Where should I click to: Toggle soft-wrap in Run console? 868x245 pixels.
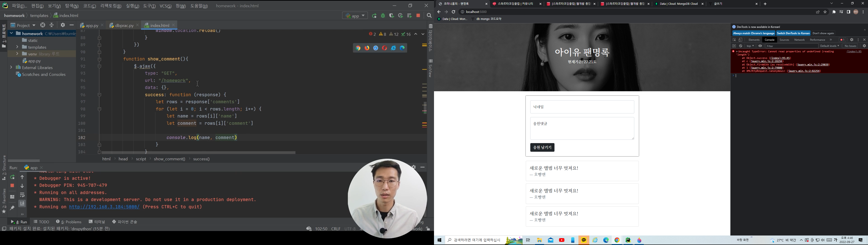pos(22,195)
